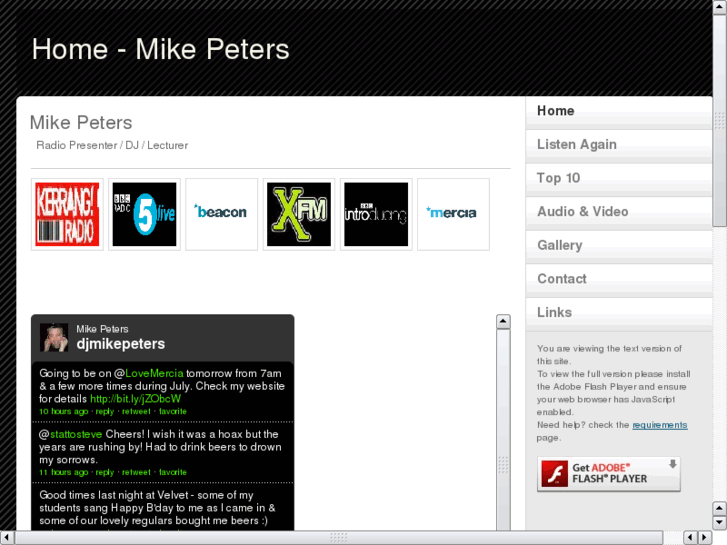Open the Top 10 page
This screenshot has width=727, height=545.
point(619,179)
